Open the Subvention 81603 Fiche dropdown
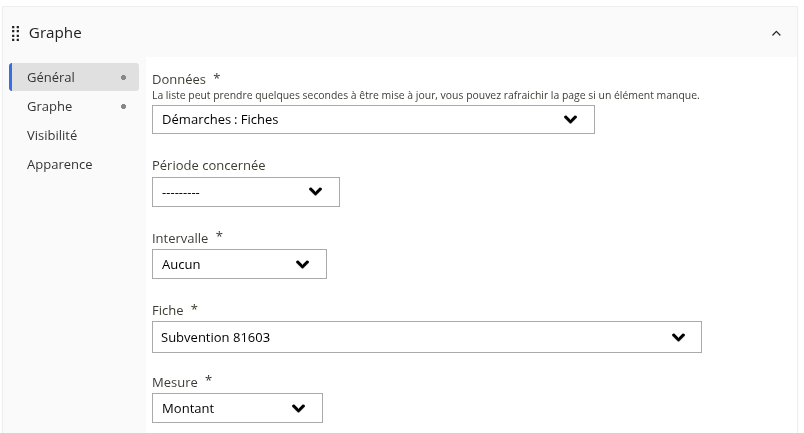Viewport: 804px width, 433px height. click(x=427, y=337)
